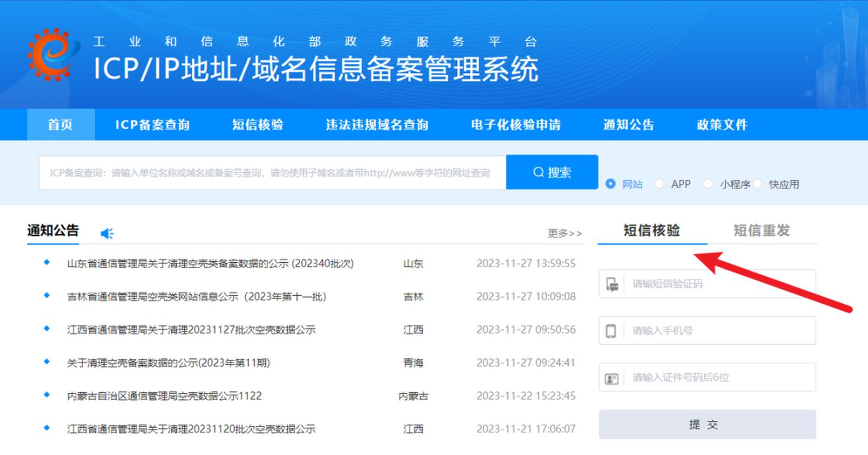Open the 更多>> announcements link

[x=565, y=233]
